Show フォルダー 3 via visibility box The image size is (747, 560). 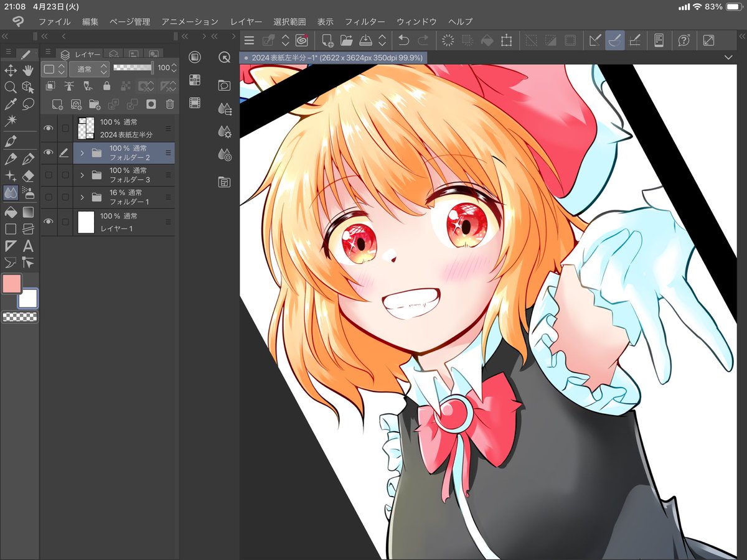point(49,175)
